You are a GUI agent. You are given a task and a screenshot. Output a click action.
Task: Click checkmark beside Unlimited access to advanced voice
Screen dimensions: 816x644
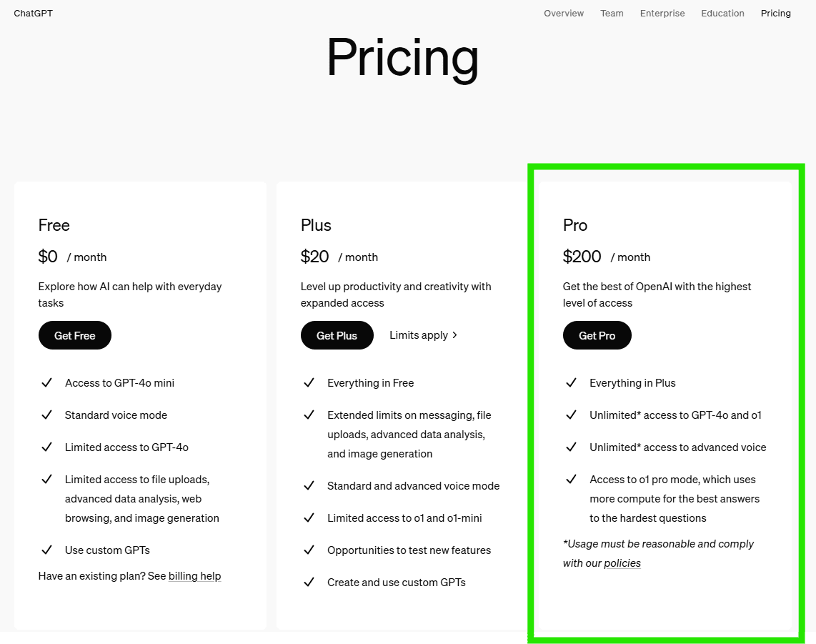(571, 447)
